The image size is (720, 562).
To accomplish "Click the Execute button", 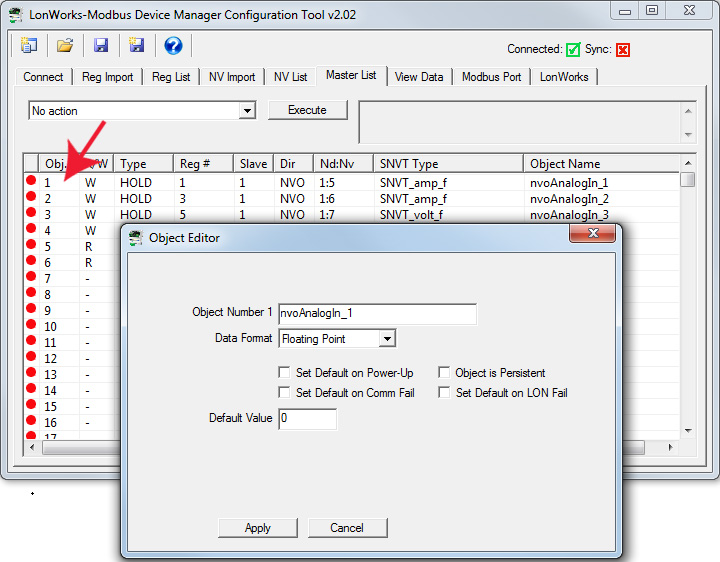I will [307, 110].
